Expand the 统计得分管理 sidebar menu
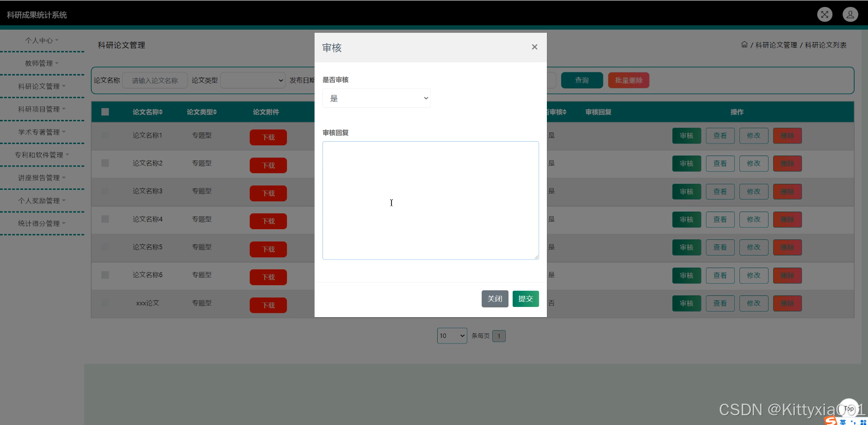The width and height of the screenshot is (868, 425). click(x=42, y=223)
